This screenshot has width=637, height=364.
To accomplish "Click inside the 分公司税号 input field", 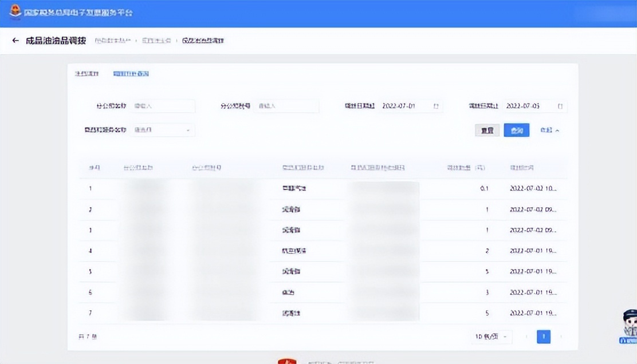I will point(288,106).
